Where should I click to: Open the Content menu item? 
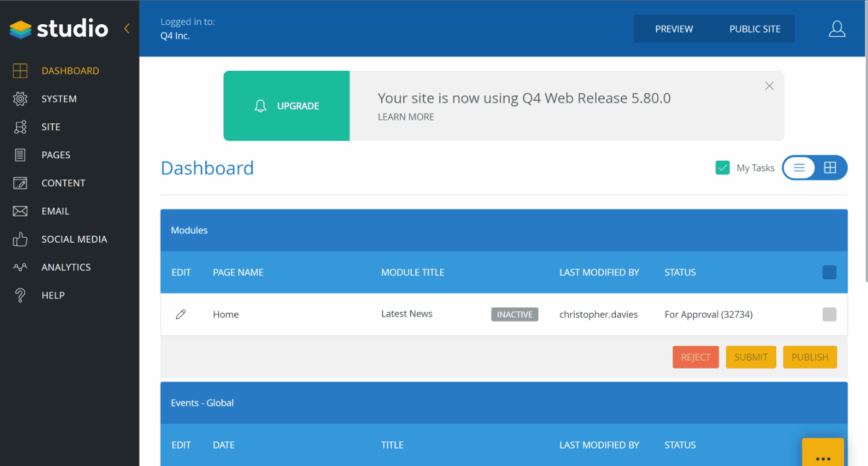click(63, 183)
